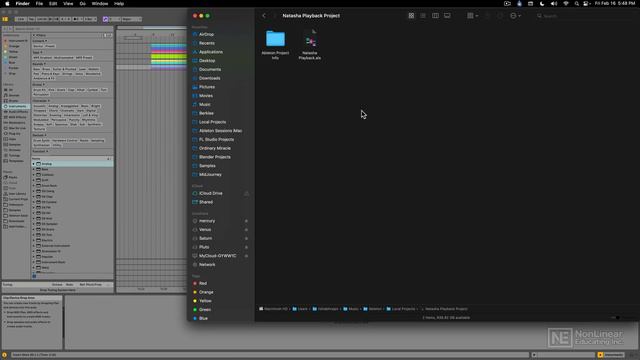The height and width of the screenshot is (360, 640).
Task: Select AirDrop in Finder sidebar
Action: click(207, 34)
